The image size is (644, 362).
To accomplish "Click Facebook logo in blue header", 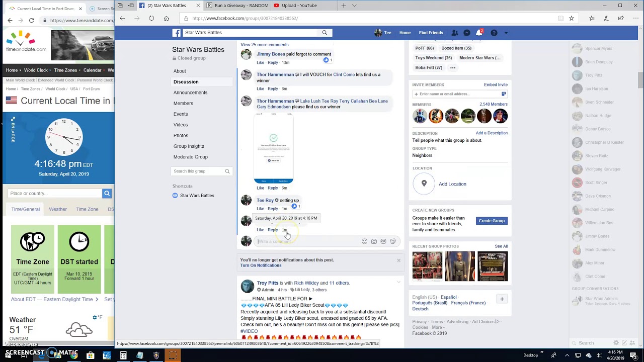I will coord(177,33).
